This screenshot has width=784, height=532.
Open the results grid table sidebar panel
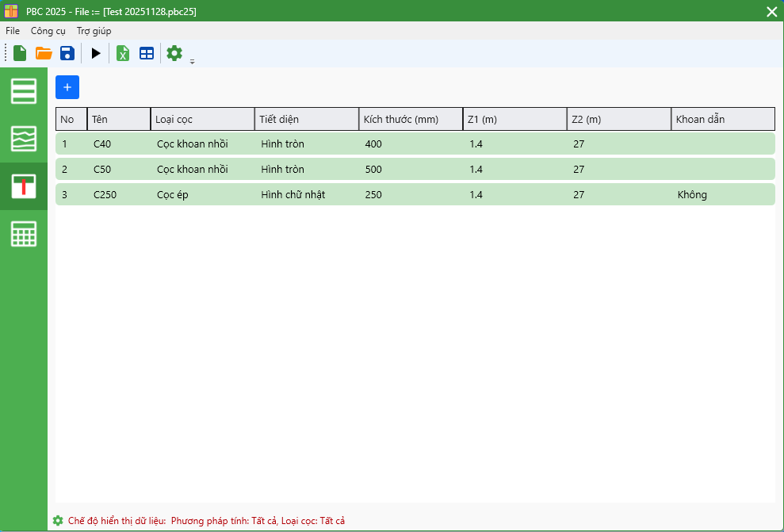click(24, 234)
